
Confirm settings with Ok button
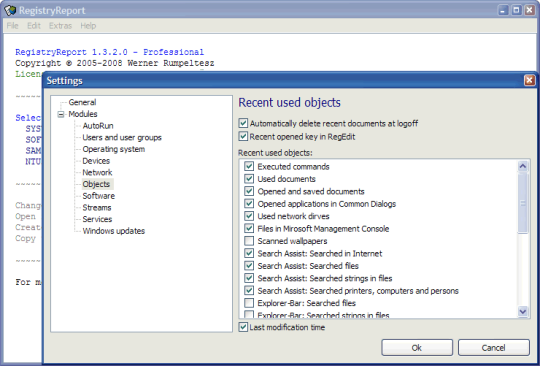pyautogui.click(x=417, y=348)
